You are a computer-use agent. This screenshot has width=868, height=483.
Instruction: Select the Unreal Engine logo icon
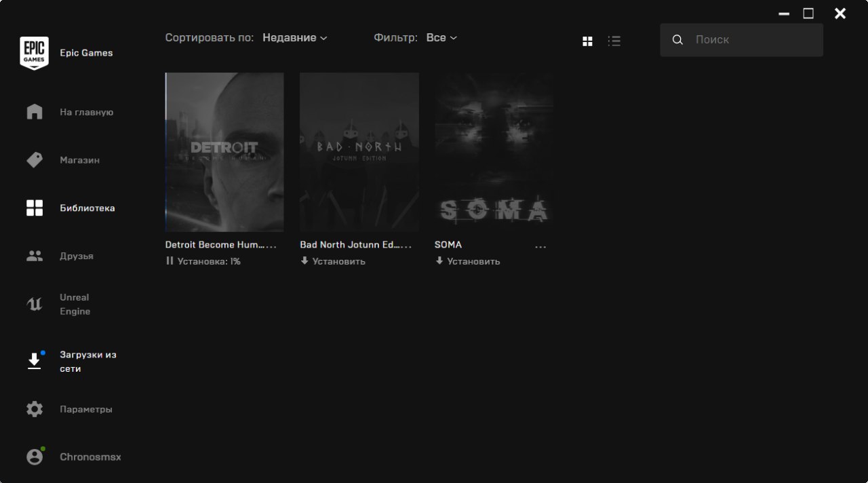(x=35, y=304)
